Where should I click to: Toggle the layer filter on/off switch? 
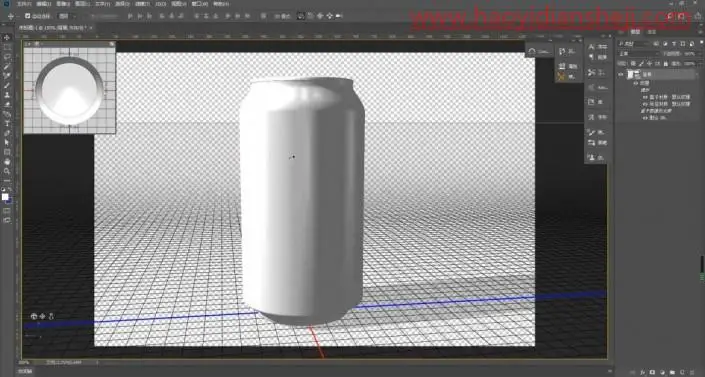[x=702, y=42]
